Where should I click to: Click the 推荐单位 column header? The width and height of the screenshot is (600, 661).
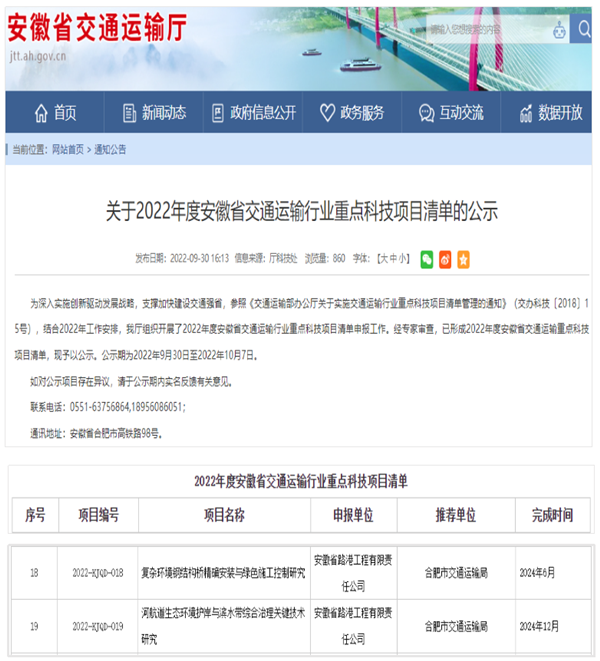point(456,515)
